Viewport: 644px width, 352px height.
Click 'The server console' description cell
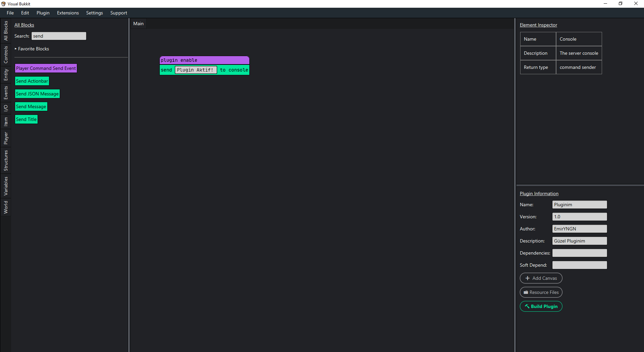pyautogui.click(x=579, y=53)
